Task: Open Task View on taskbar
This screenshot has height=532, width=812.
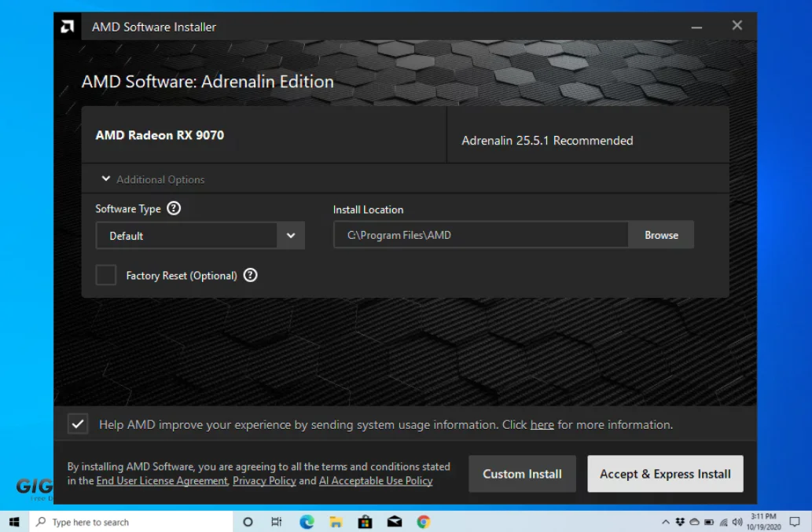Action: point(277,522)
